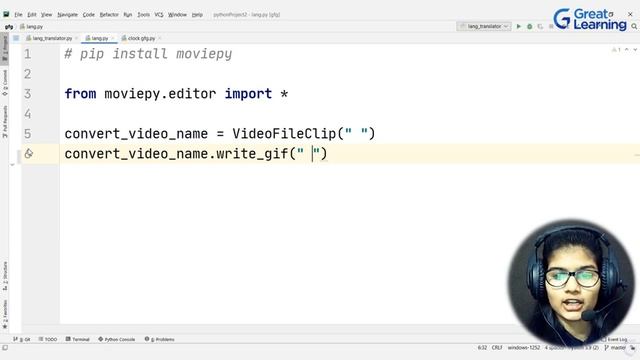This screenshot has height=360, width=640.
Task: Close the lang_translator.py tab
Action: (x=76, y=38)
